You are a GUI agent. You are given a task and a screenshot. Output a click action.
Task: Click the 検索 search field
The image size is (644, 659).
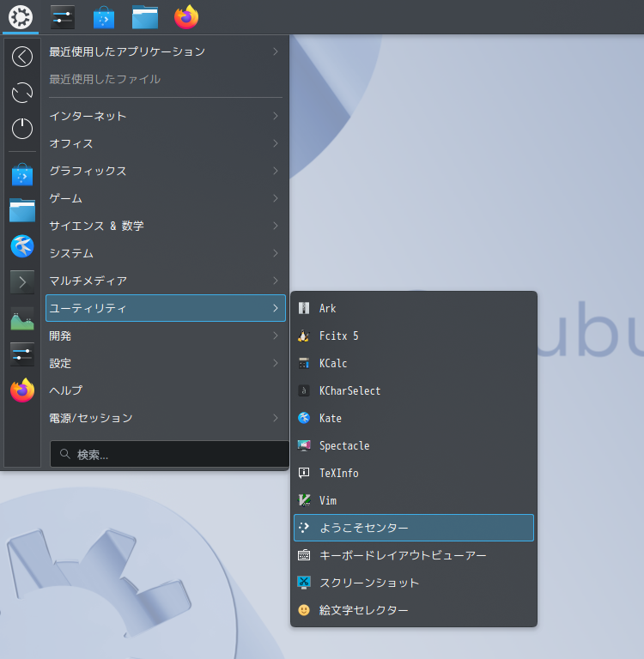click(169, 454)
